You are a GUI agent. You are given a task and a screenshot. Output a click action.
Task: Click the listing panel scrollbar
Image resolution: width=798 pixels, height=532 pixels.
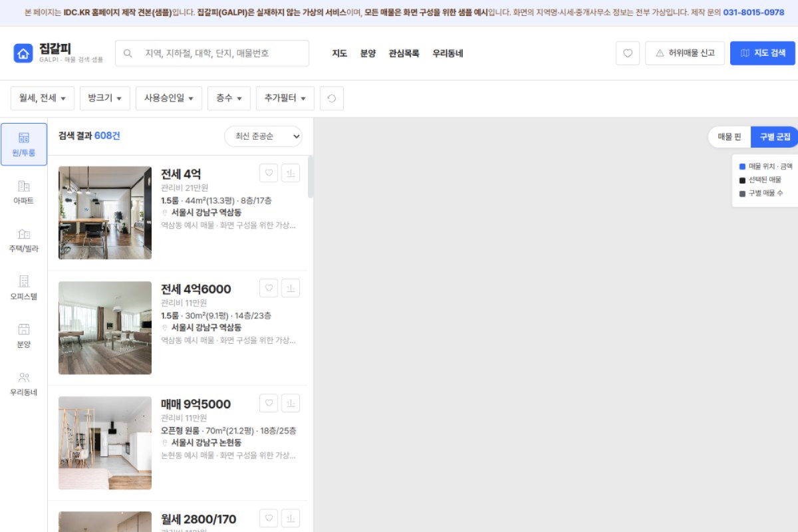pos(311,177)
